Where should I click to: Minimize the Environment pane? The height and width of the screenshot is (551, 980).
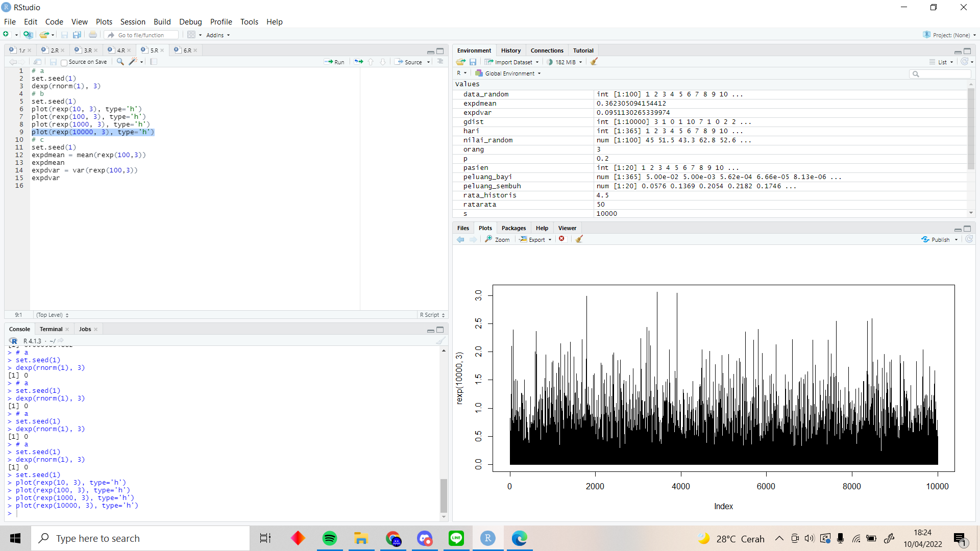[x=958, y=51]
